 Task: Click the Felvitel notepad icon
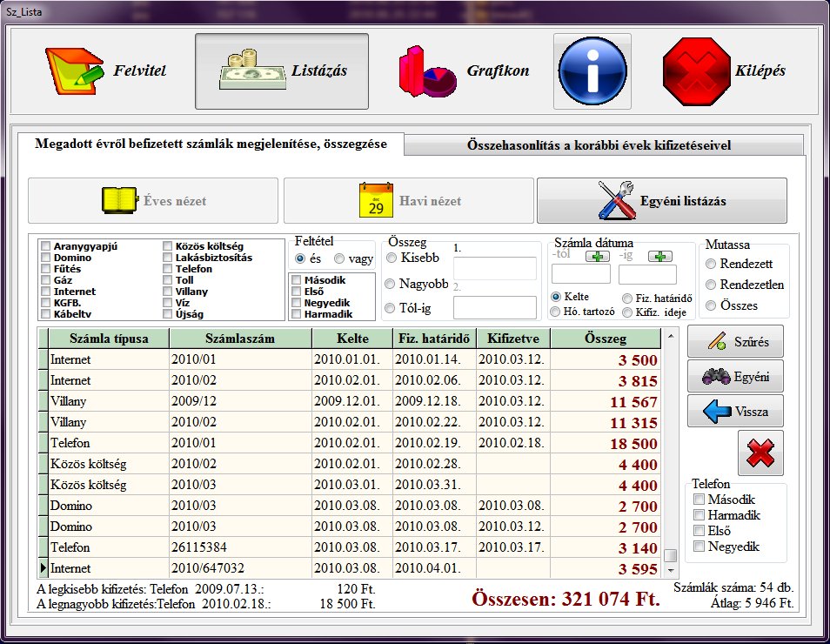(75, 71)
